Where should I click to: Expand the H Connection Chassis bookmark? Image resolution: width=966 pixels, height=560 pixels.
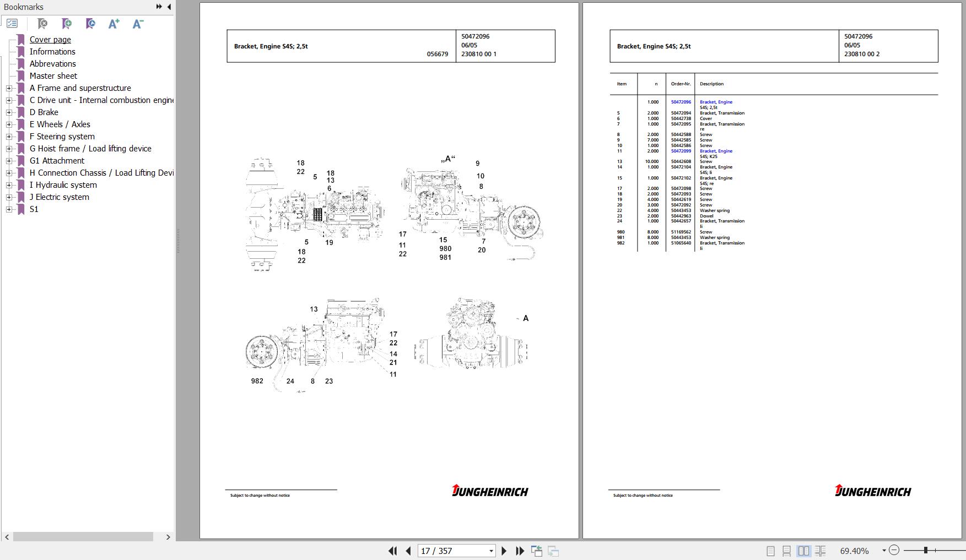9,173
